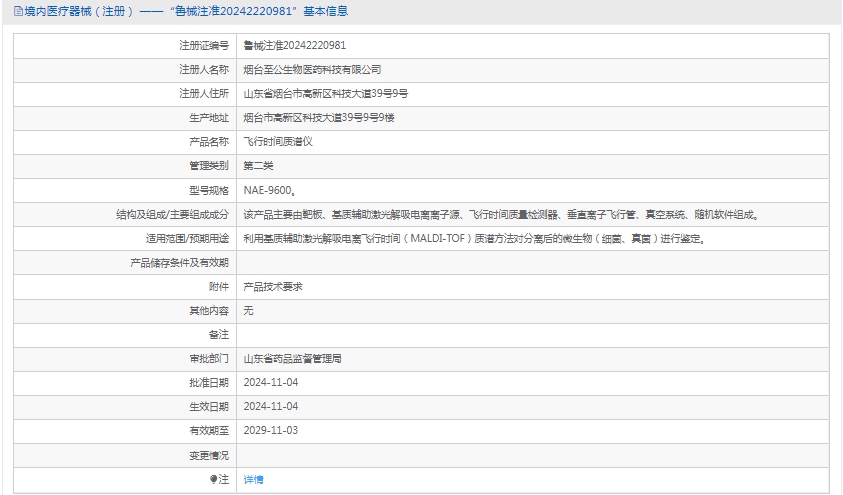843x495 pixels.
Task: Select registrant name 烟台至公生物医药科技有限公司
Action: click(x=312, y=69)
